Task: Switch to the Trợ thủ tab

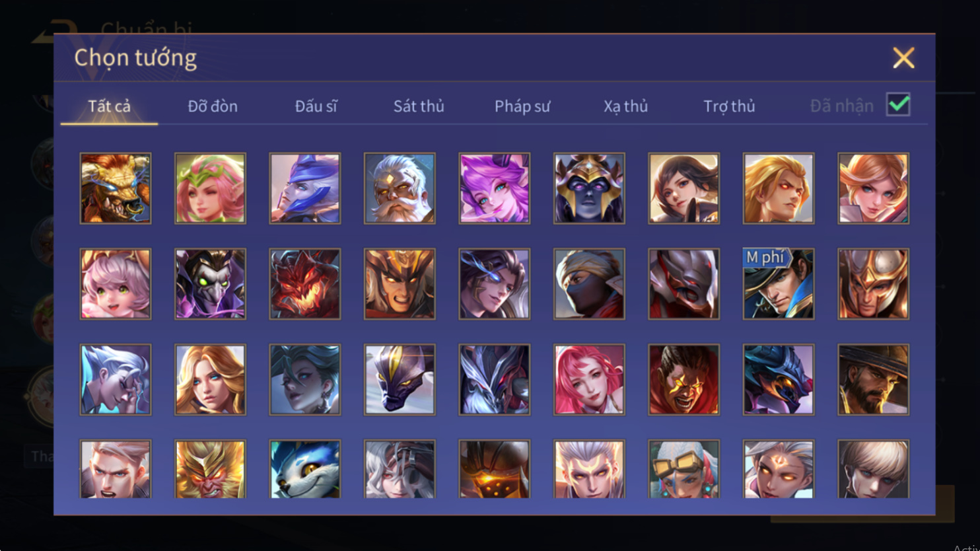Action: [729, 106]
